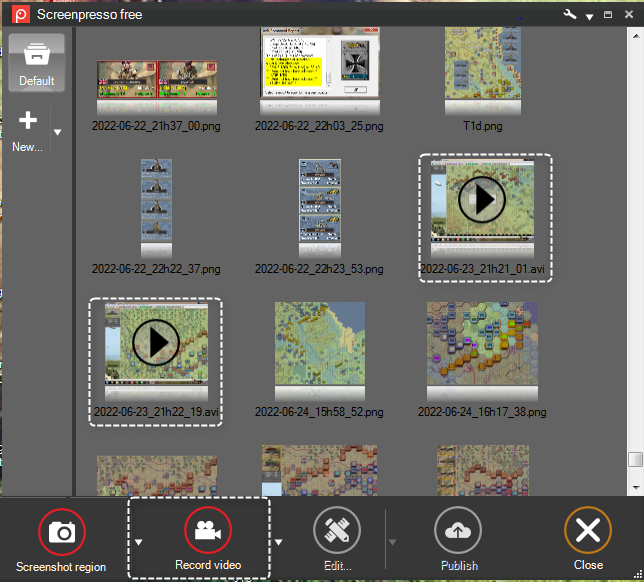The height and width of the screenshot is (582, 644).
Task: Click file name 2022-06-23_21h22_19.avi
Action: coord(156,412)
